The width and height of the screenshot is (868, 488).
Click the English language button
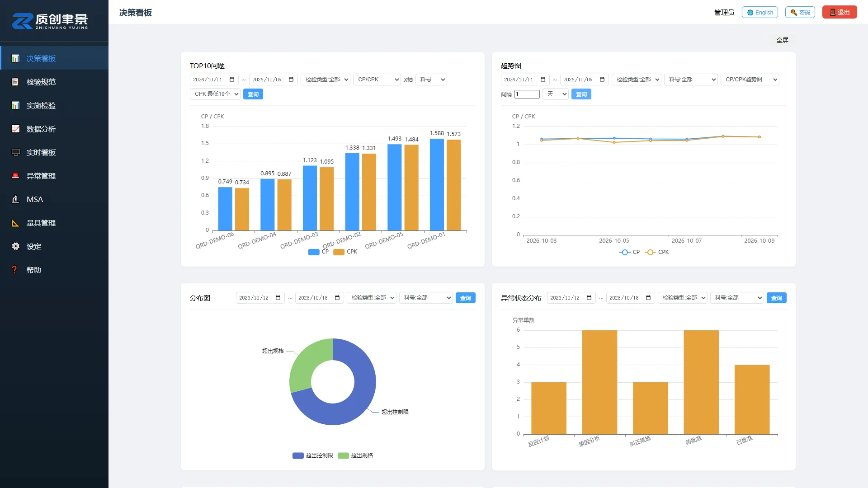(760, 12)
